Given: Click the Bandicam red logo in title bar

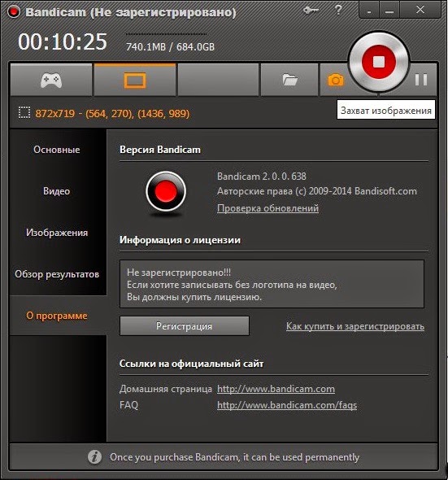Looking at the screenshot, I should pos(14,12).
